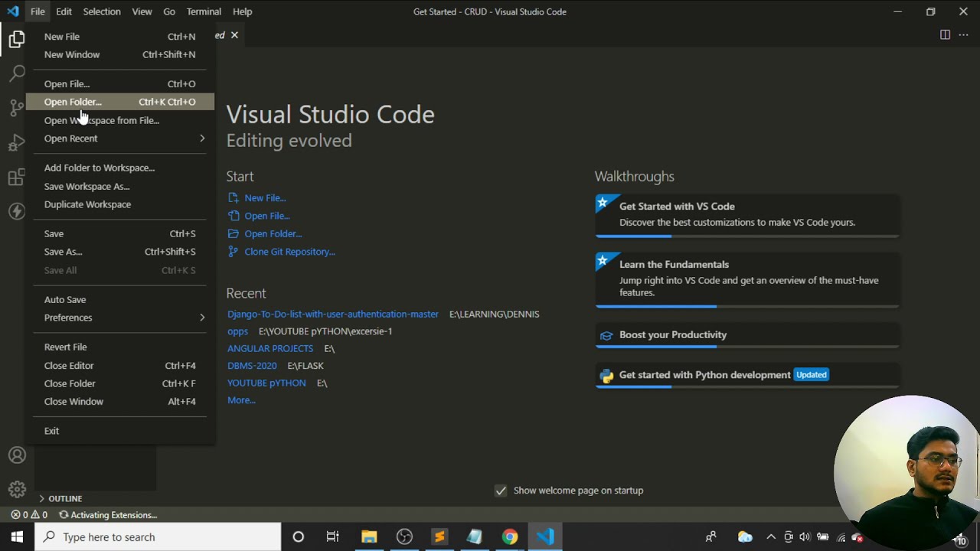This screenshot has height=551, width=980.
Task: Select Open File... in File menu
Action: point(120,84)
